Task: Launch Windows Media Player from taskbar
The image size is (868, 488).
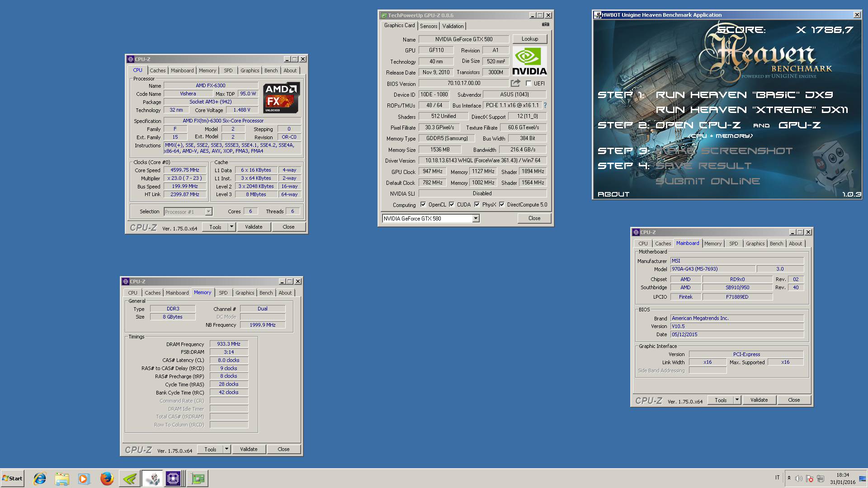Action: click(x=84, y=479)
